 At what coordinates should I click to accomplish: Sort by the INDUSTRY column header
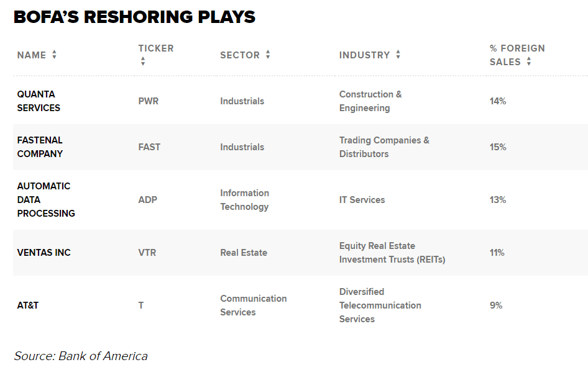(364, 55)
